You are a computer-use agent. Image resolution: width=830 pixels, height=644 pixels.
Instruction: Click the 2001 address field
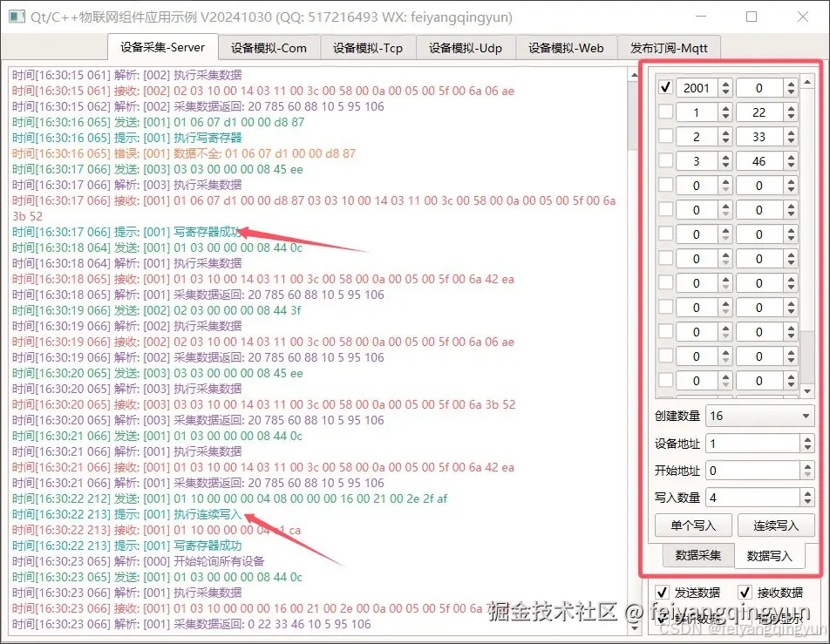click(x=697, y=88)
